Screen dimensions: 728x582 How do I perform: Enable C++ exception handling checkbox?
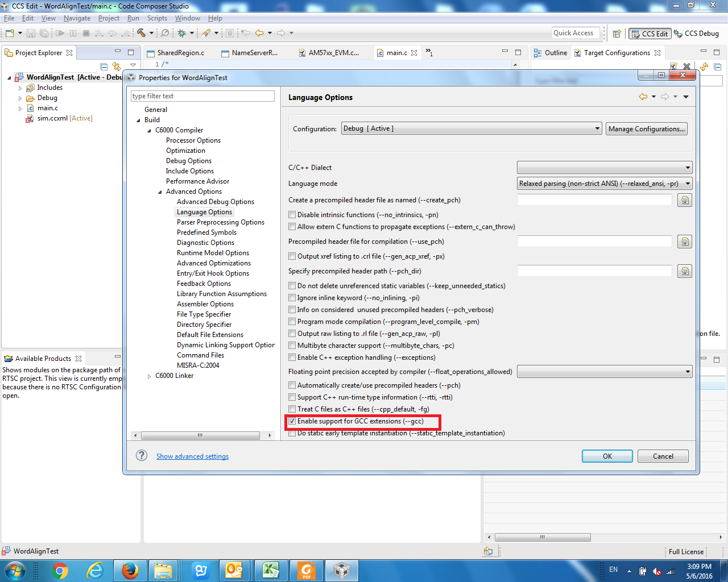click(292, 357)
